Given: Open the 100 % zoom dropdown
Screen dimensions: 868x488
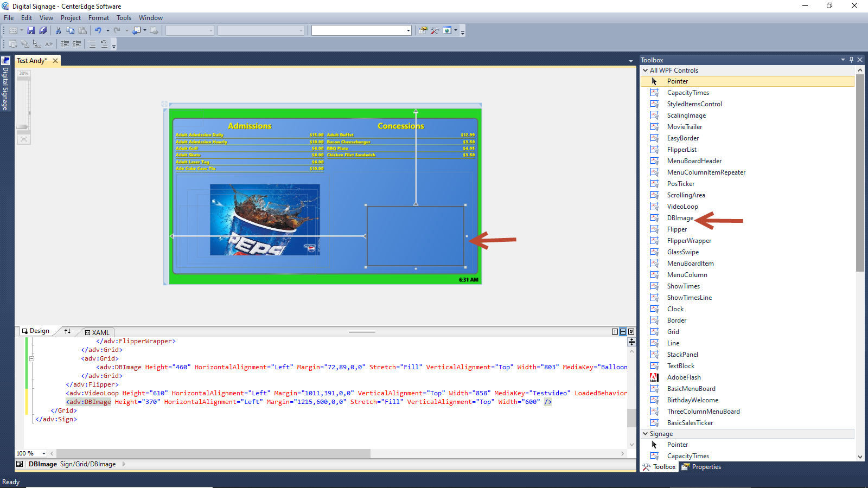Looking at the screenshot, I should click(44, 453).
